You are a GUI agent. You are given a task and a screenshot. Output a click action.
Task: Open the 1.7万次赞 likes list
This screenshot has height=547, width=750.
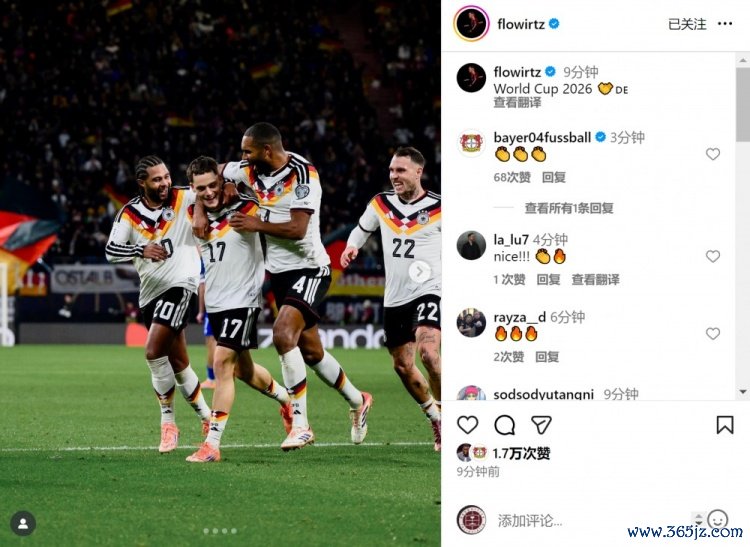pos(521,453)
